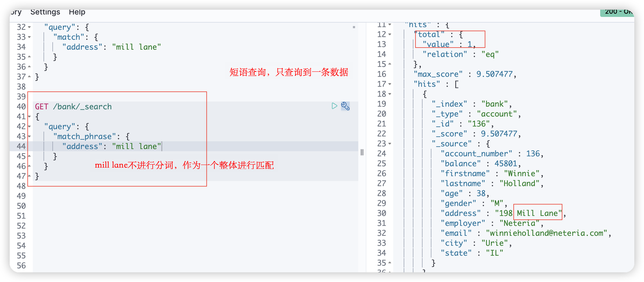Collapse response fold arrow at line 12
The height and width of the screenshot is (282, 644).
coord(390,34)
